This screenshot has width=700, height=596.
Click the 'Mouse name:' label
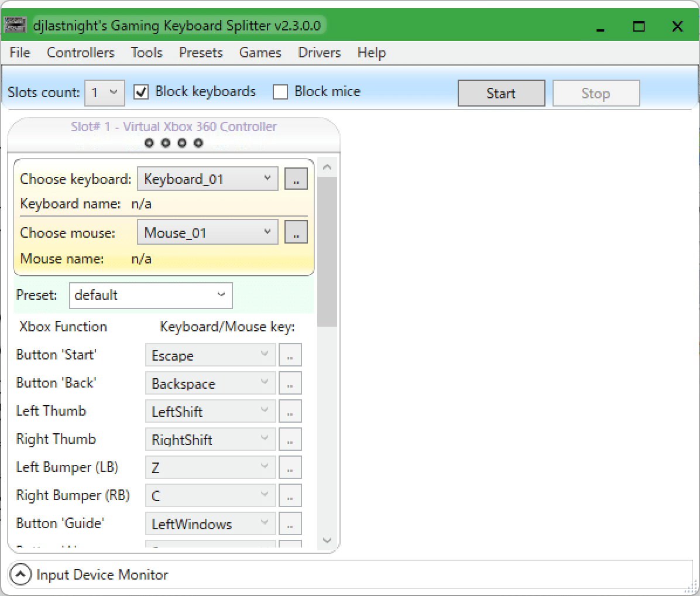[62, 259]
